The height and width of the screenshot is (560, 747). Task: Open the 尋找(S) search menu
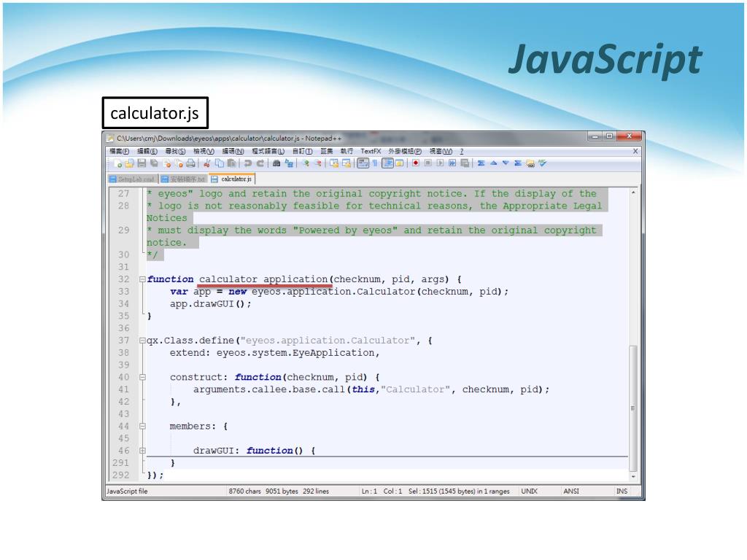175,151
